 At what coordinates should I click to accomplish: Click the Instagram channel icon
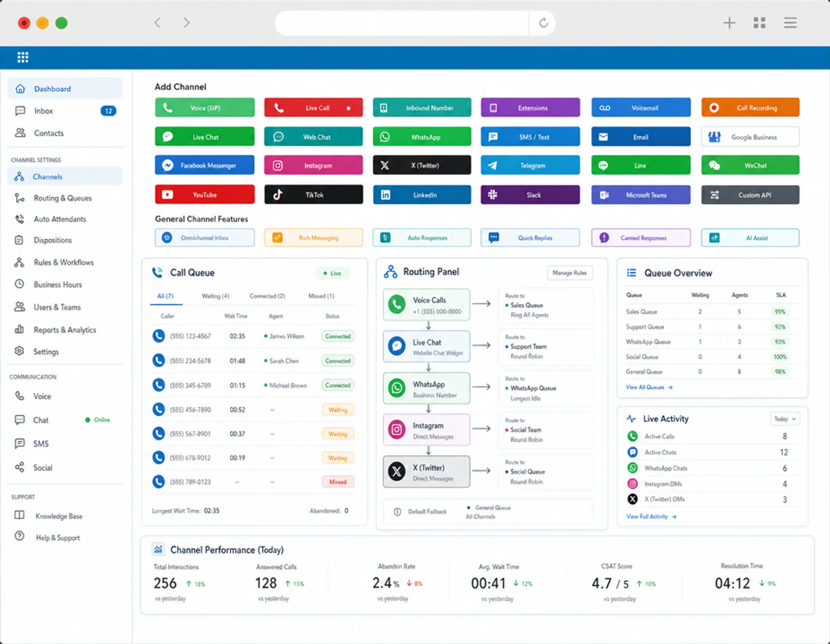click(277, 166)
